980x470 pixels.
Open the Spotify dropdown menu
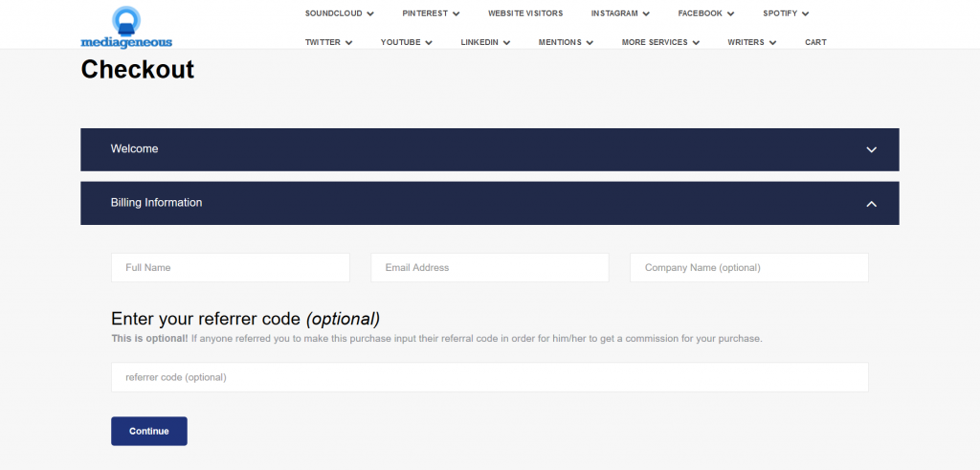786,13
